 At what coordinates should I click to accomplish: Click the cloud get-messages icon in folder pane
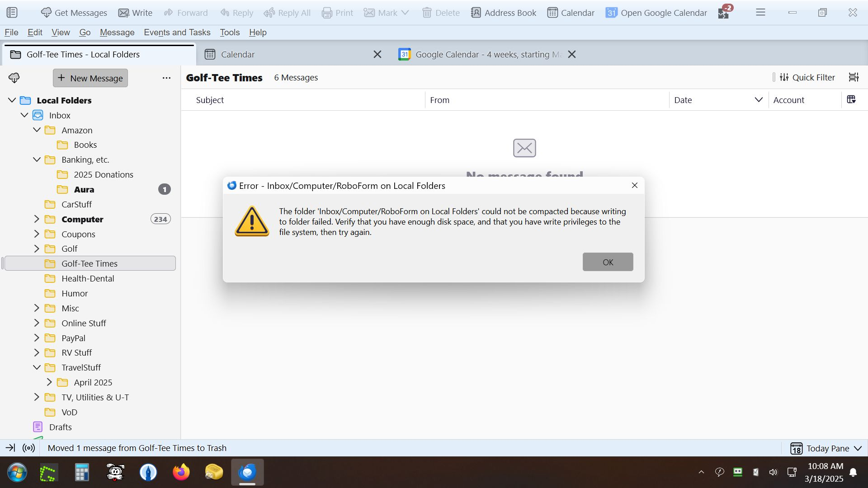14,78
